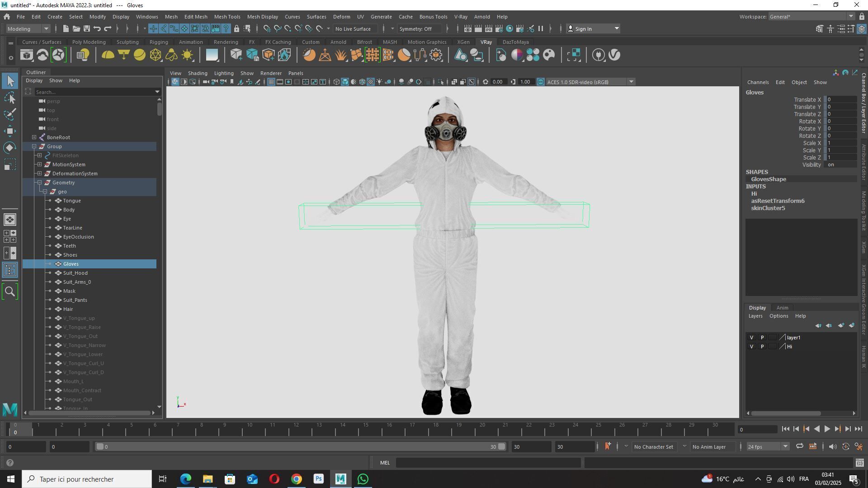This screenshot has width=868, height=488.
Task: Click the Layer Editor horizontal scrollbar
Action: pyautogui.click(x=786, y=413)
